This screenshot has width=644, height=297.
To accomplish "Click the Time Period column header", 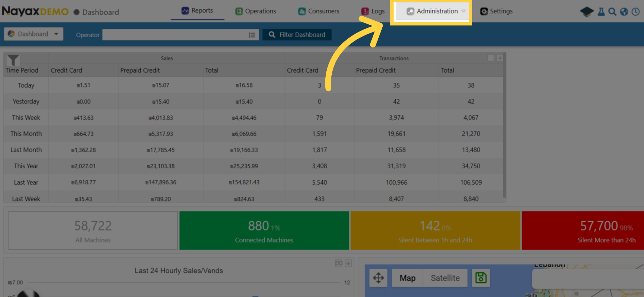I will coord(22,70).
